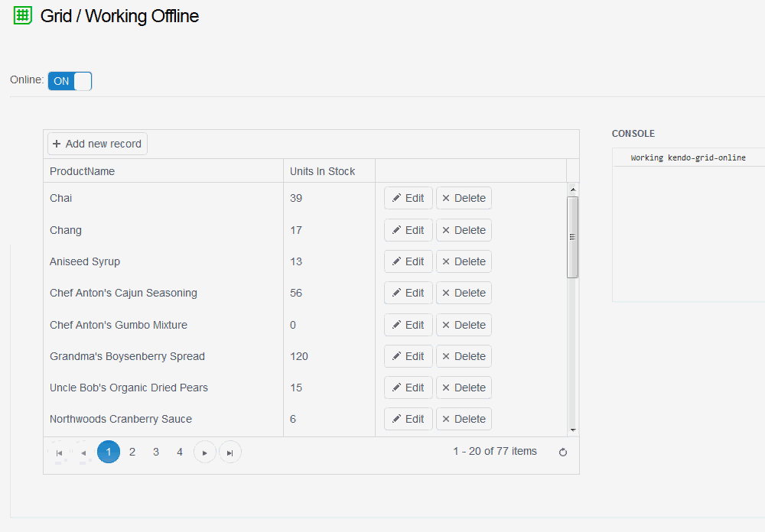Click the pager refresh icon
This screenshot has height=532, width=765.
[x=563, y=452]
